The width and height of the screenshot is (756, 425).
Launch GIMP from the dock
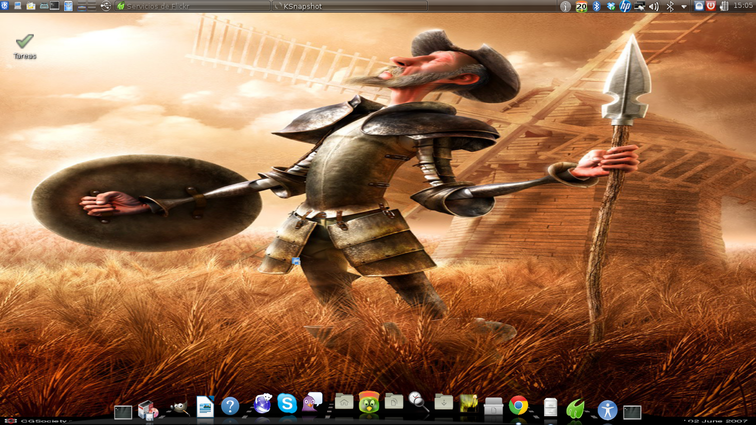[x=179, y=408]
